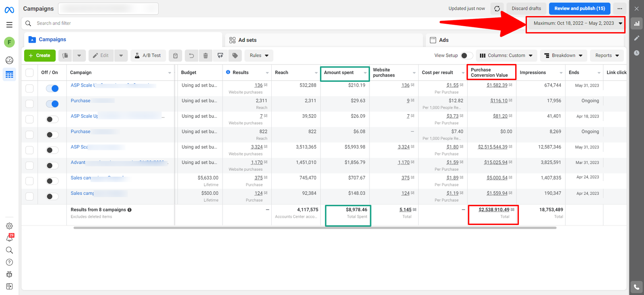Screen dimensions: 644x295
Task: Click the A/B Test button
Action: 148,56
